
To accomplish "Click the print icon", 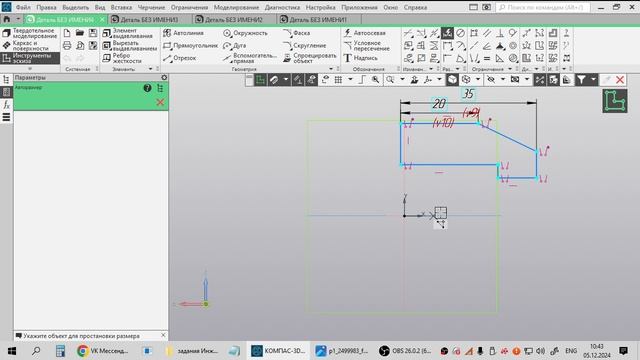I will pyautogui.click(x=67, y=46).
